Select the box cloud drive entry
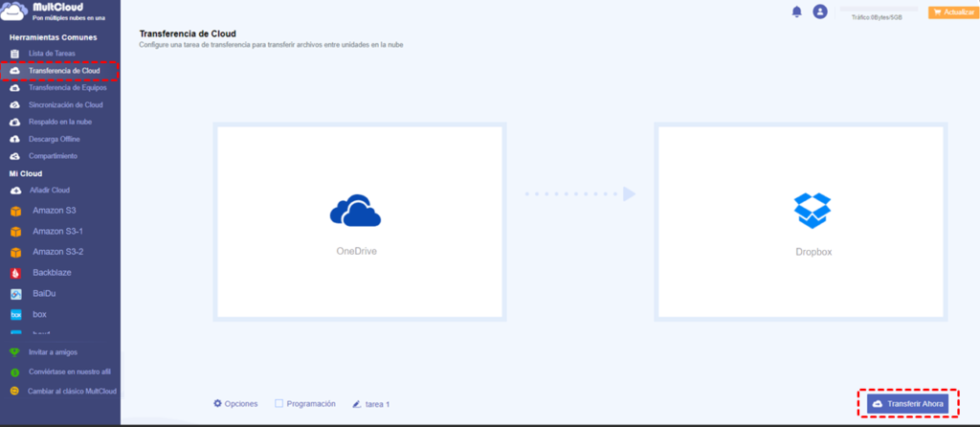Image resolution: width=980 pixels, height=427 pixels. pyautogui.click(x=39, y=314)
